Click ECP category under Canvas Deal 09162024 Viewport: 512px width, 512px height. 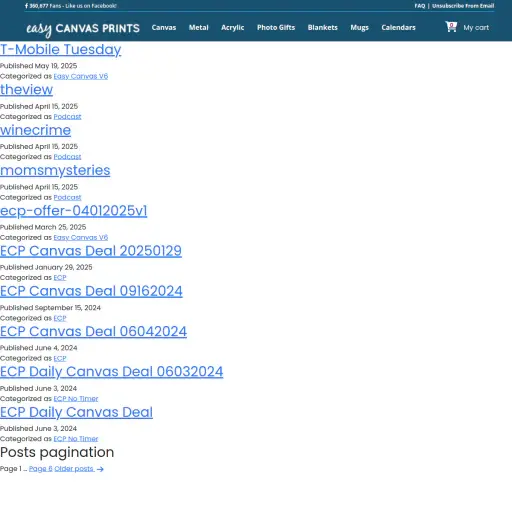(x=60, y=318)
